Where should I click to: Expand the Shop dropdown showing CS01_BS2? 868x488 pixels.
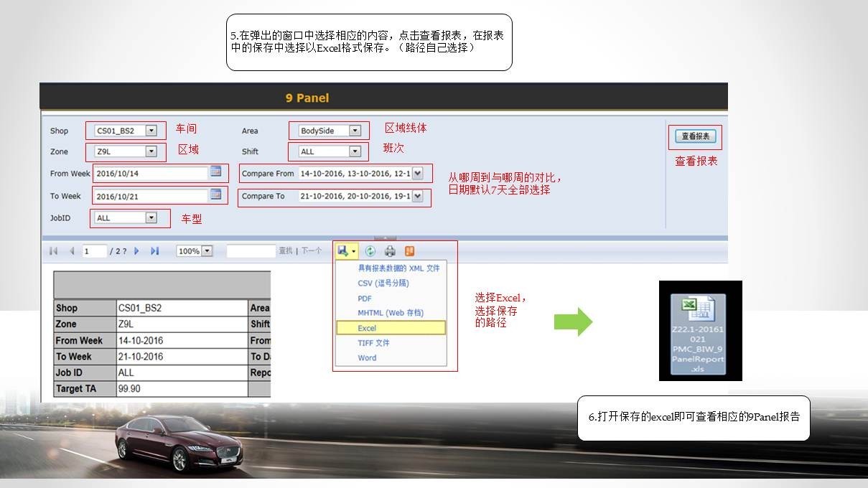point(151,131)
